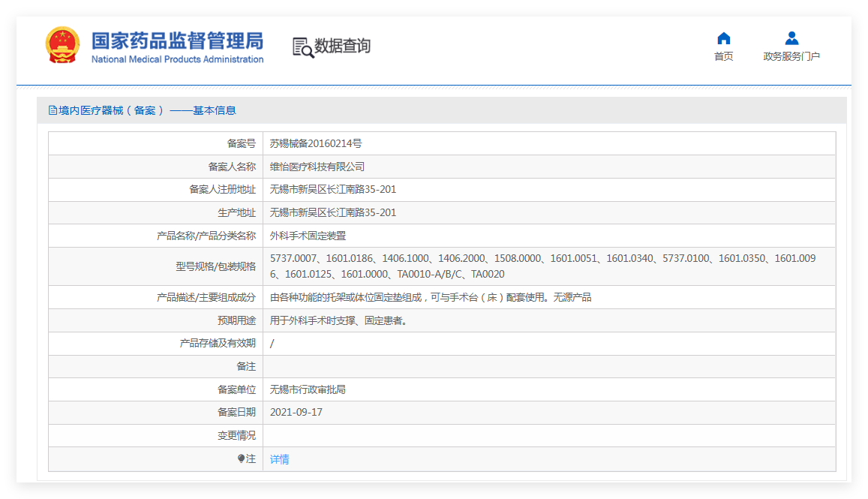Open the 数据查询 search icon
The width and height of the screenshot is (868, 499).
click(x=303, y=47)
